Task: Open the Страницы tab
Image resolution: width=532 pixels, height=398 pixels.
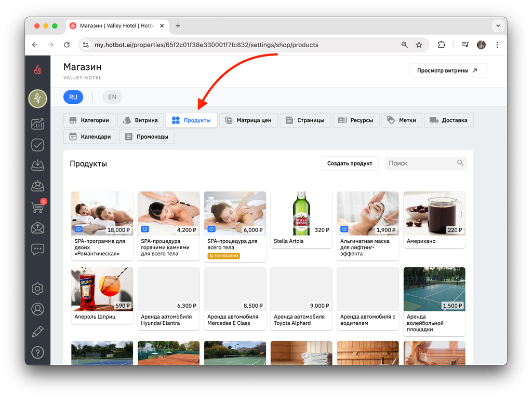Action: tap(305, 120)
